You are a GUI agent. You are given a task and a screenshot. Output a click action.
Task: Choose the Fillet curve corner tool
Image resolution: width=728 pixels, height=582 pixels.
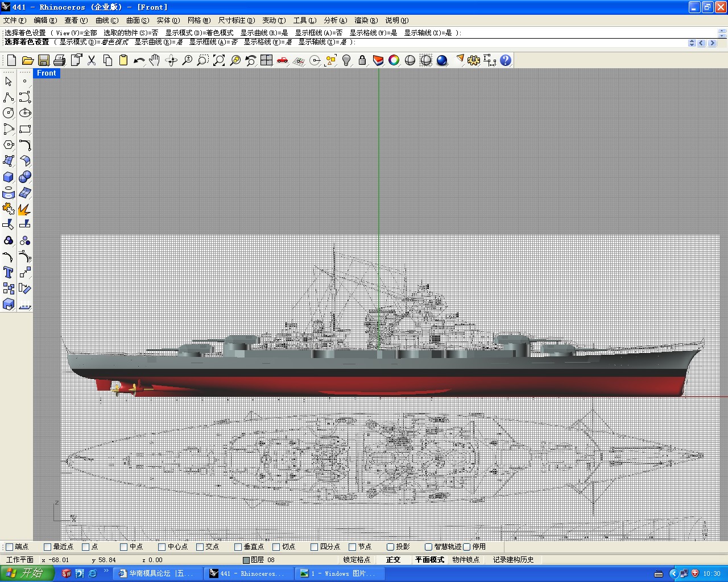coord(25,145)
